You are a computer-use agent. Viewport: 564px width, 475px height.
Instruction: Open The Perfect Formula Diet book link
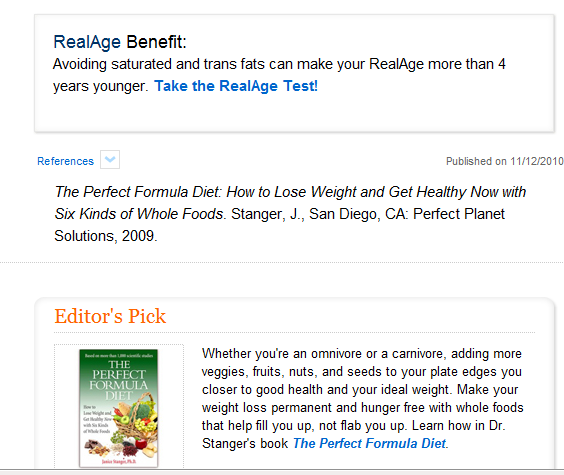[369, 443]
